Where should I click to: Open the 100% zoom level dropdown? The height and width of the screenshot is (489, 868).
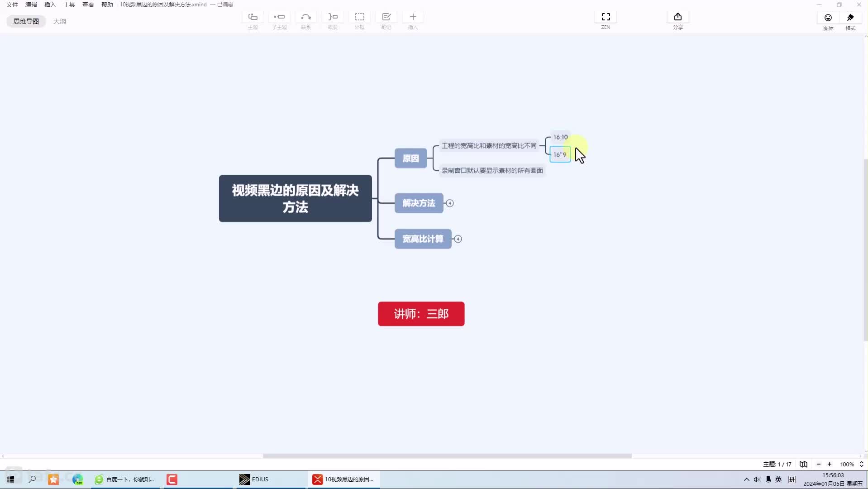point(852,464)
